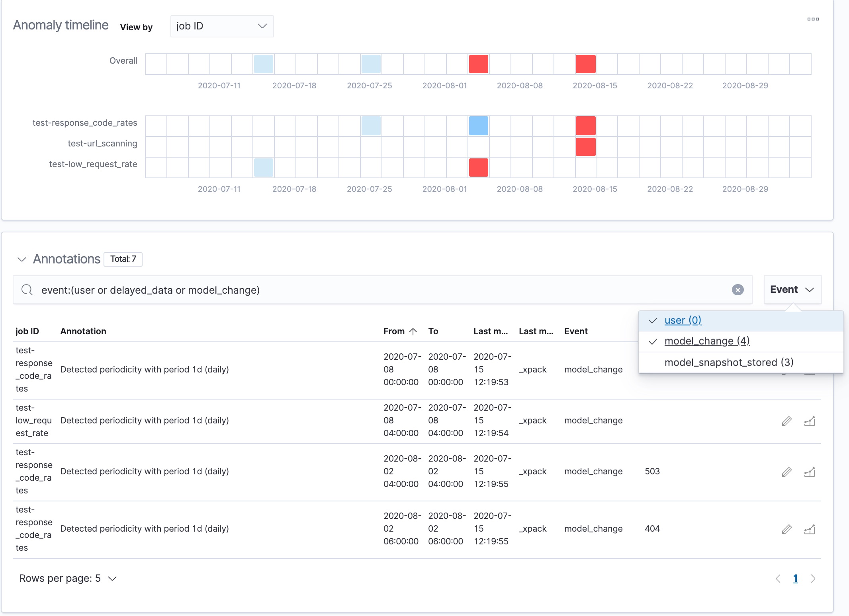Clear the annotations search query

pos(737,290)
